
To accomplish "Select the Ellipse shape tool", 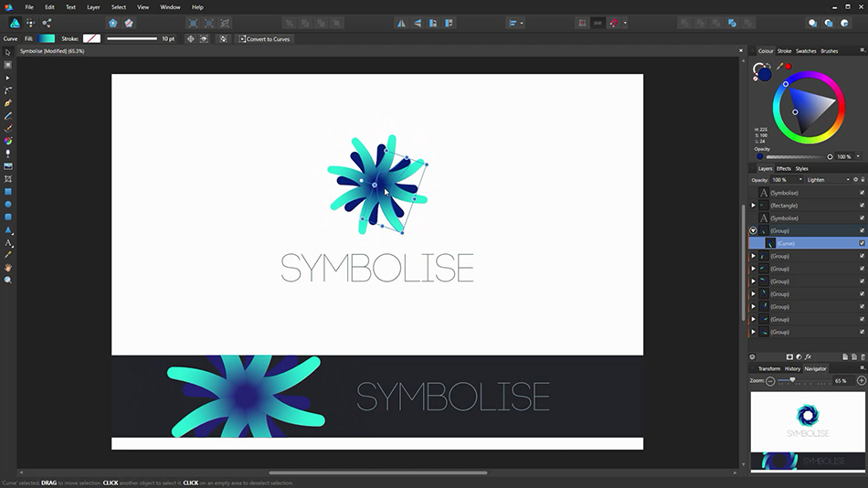I will point(8,204).
